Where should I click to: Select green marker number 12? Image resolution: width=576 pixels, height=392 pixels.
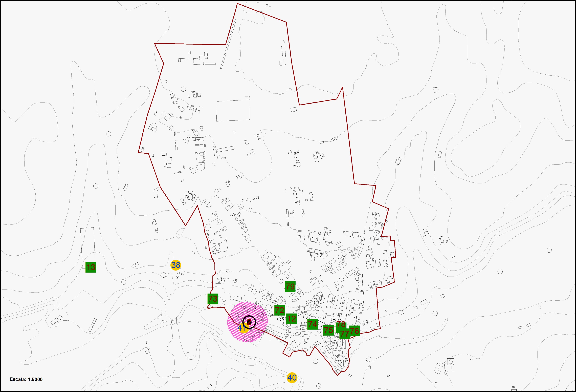(x=292, y=319)
